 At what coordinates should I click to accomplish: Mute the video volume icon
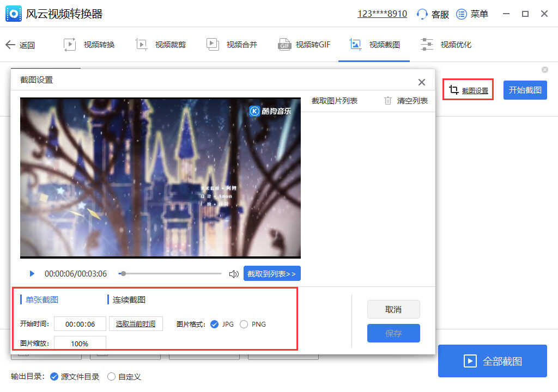[234, 274]
